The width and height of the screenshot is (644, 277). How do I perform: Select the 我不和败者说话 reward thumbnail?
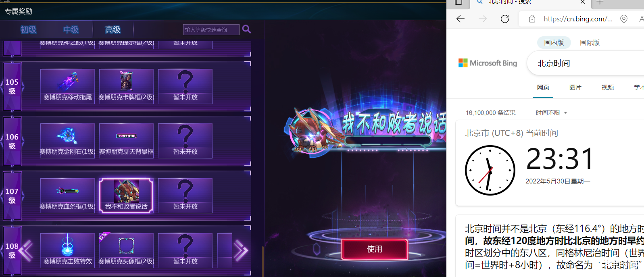pos(126,196)
